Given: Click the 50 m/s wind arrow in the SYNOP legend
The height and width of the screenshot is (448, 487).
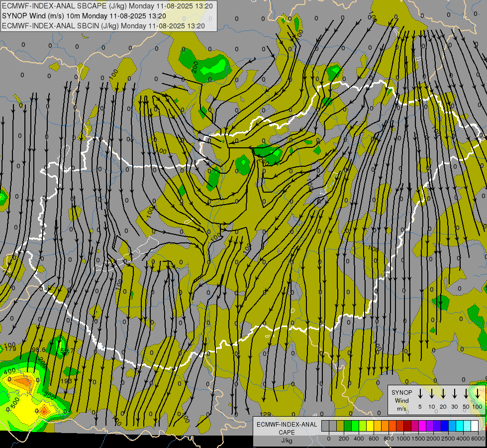Looking at the screenshot, I should point(466,394).
